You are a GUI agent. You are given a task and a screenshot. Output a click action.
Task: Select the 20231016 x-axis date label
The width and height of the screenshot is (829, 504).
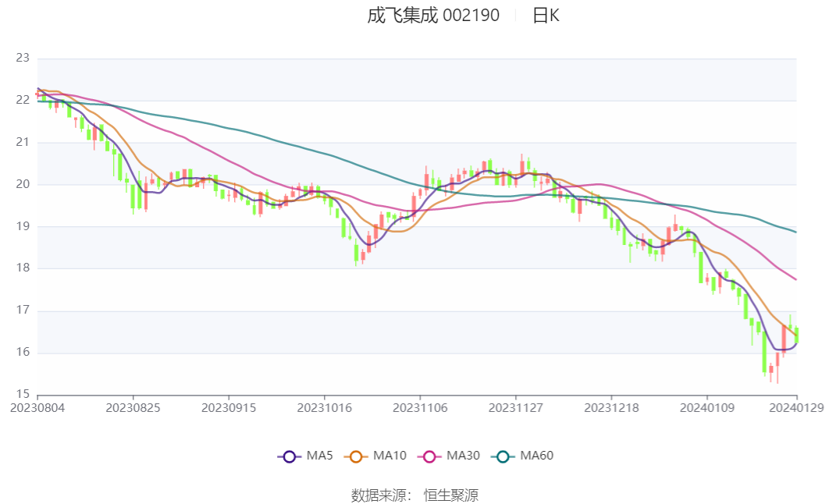(325, 408)
